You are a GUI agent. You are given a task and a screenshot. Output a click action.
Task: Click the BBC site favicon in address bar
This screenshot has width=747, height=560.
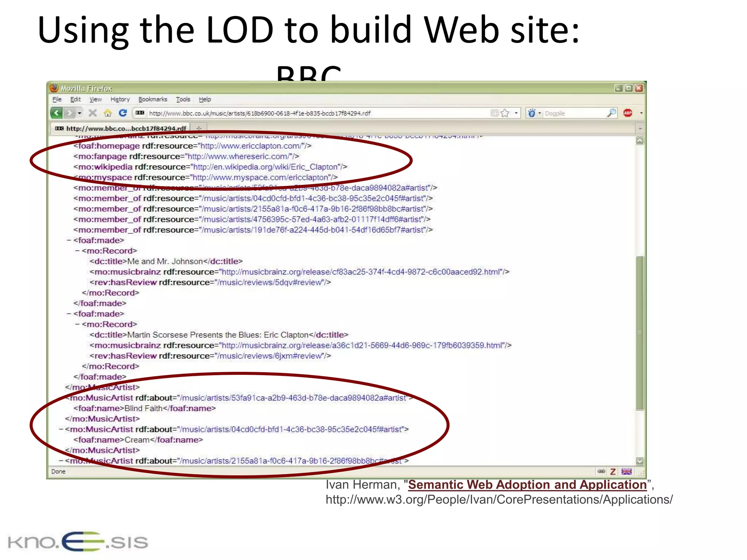pyautogui.click(x=140, y=113)
